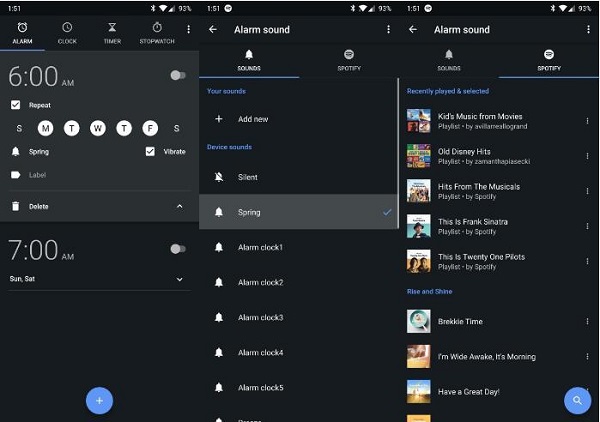Image resolution: width=600 pixels, height=422 pixels.
Task: Uncheck the Vibrate checkbox
Action: click(150, 152)
